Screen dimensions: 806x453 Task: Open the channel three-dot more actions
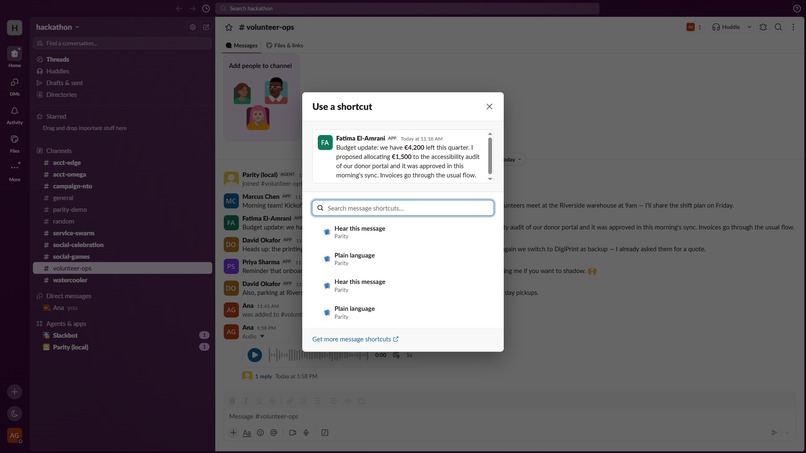tap(794, 27)
